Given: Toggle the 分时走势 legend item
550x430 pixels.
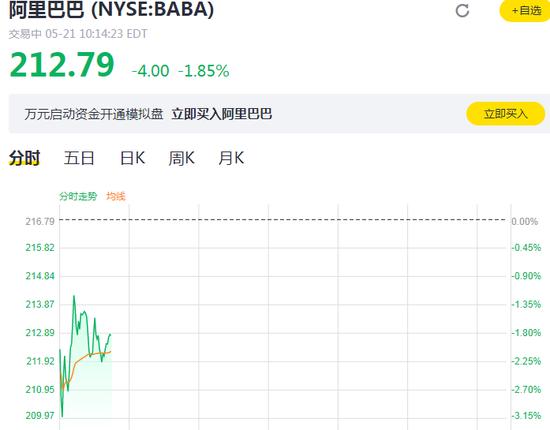Looking at the screenshot, I should click(x=78, y=196).
